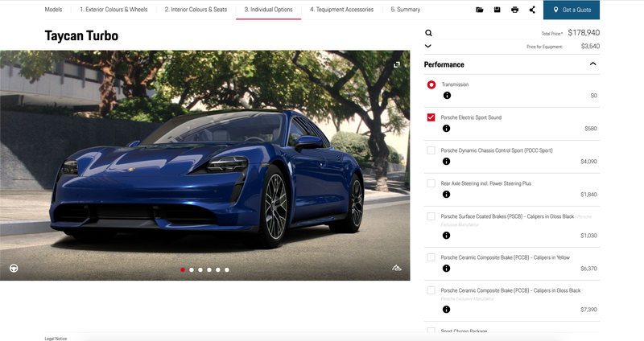Open info for PCCB Calipers Gloss Black
This screenshot has height=341, width=644.
[447, 310]
